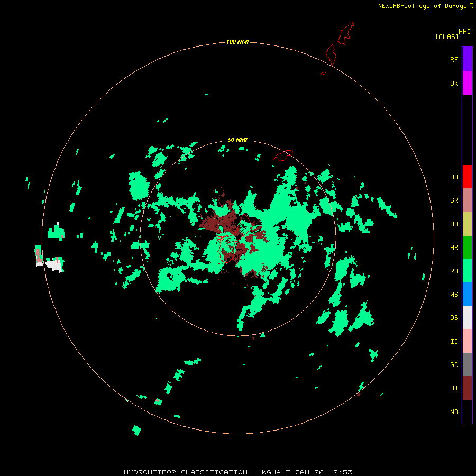
Task: Click the UK magenta legend swatch
Action: click(x=467, y=83)
